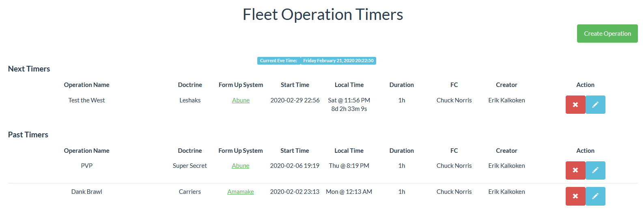The image size is (644, 217).
Task: Click the Next Timers heading
Action: click(29, 69)
